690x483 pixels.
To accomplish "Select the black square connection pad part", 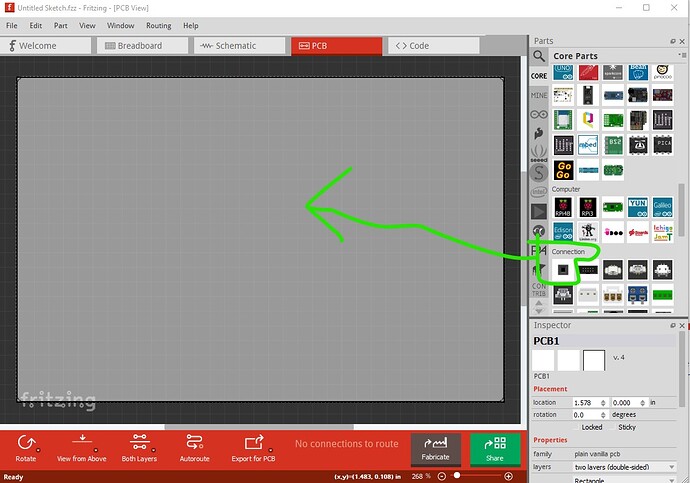I will pos(563,270).
